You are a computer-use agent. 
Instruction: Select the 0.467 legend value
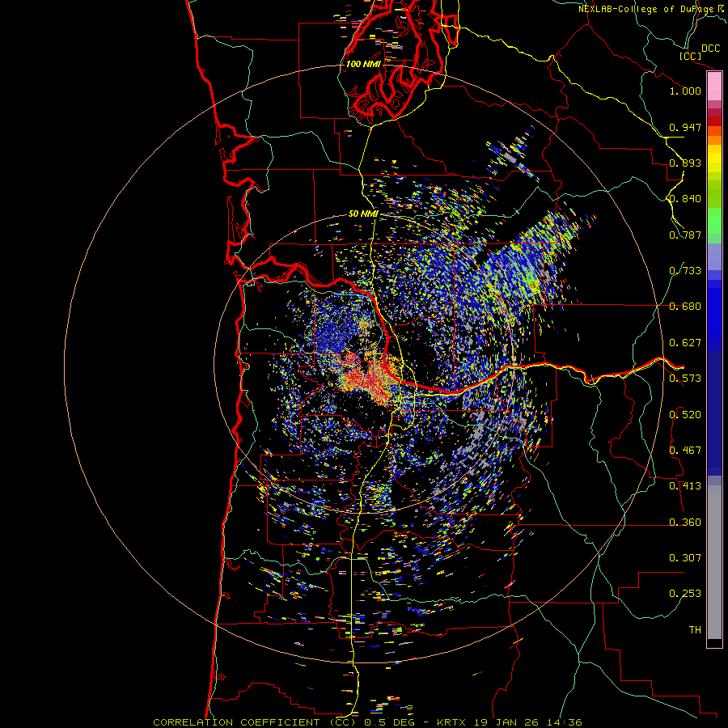(x=685, y=451)
